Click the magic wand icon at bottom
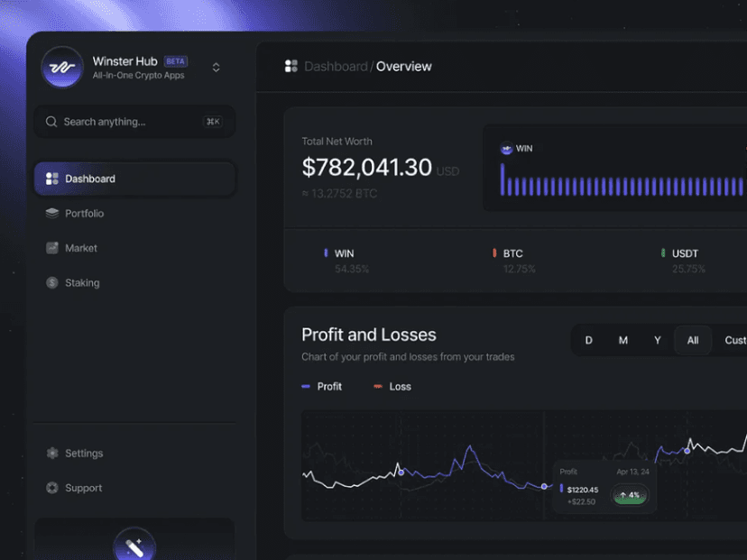The height and width of the screenshot is (560, 747). coord(134,546)
